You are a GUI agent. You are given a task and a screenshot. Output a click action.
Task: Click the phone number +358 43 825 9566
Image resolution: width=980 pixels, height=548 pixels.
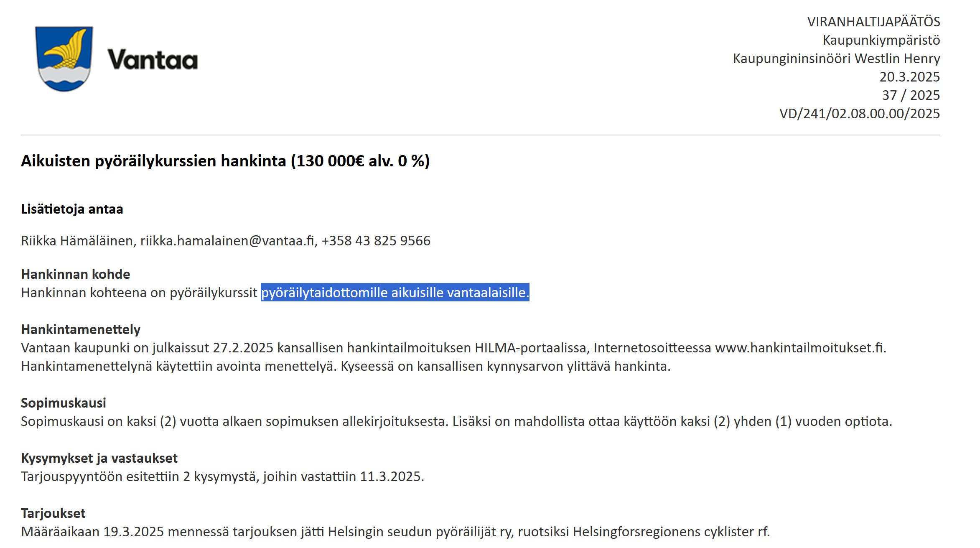pos(376,241)
